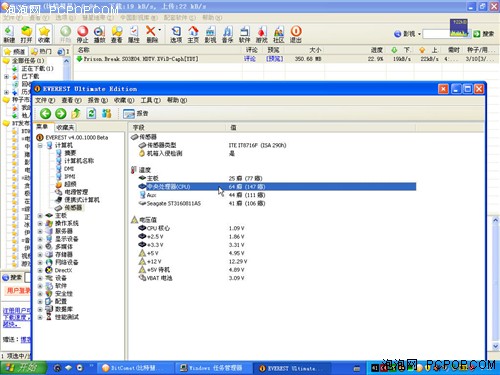Click BitComet 主页 home icon
The width and height of the screenshot is (500, 375).
pos(193,34)
